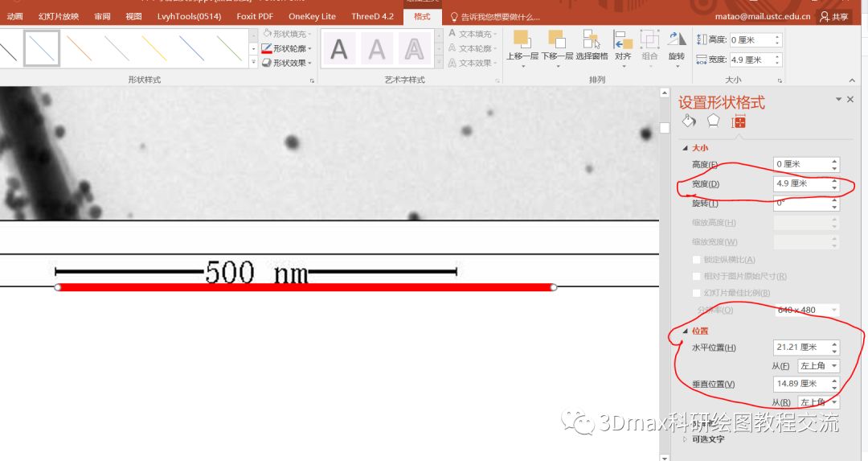Choose the selected blue line style
Screen dimensions: 868x461
(x=42, y=49)
